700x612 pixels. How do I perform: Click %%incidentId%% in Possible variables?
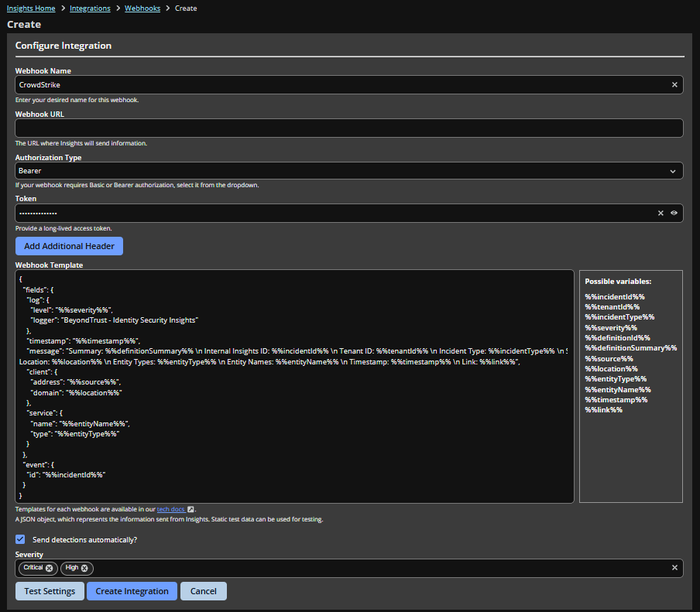click(x=615, y=296)
